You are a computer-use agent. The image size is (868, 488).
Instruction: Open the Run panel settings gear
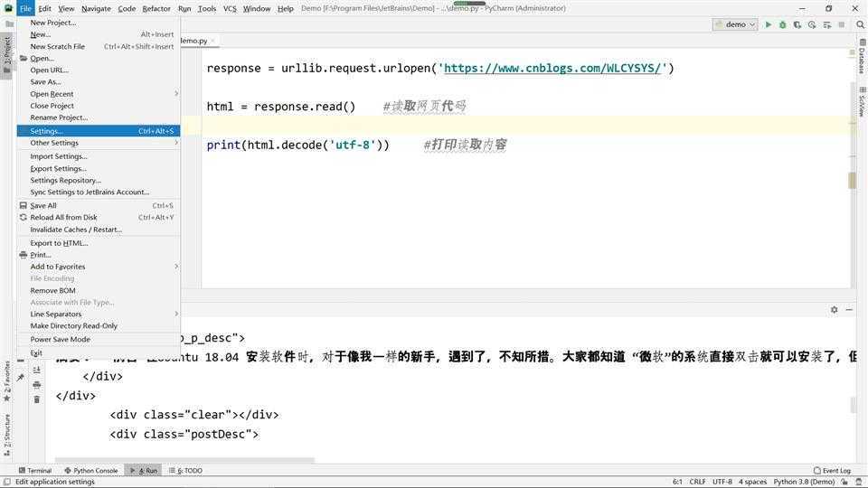[834, 310]
